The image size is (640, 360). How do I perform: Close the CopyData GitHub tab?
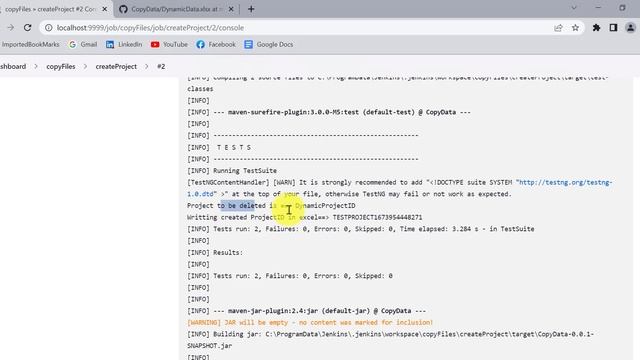click(231, 9)
